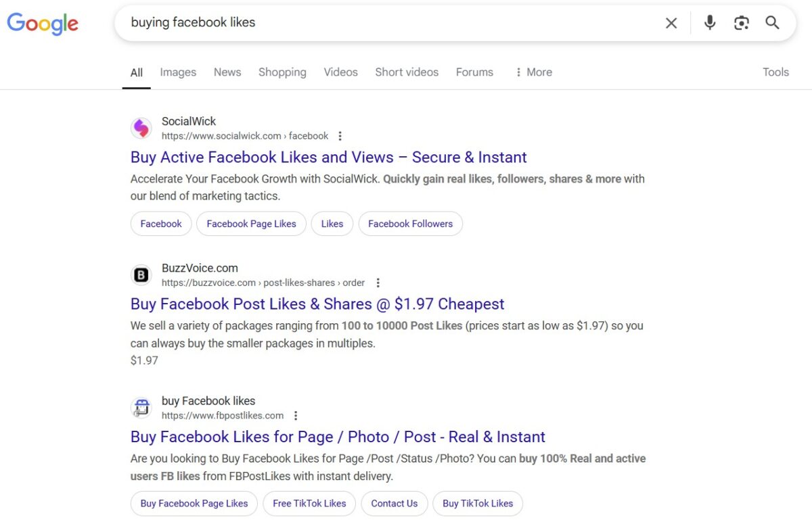Click the 'Free TikTok Likes' chip

pos(309,503)
